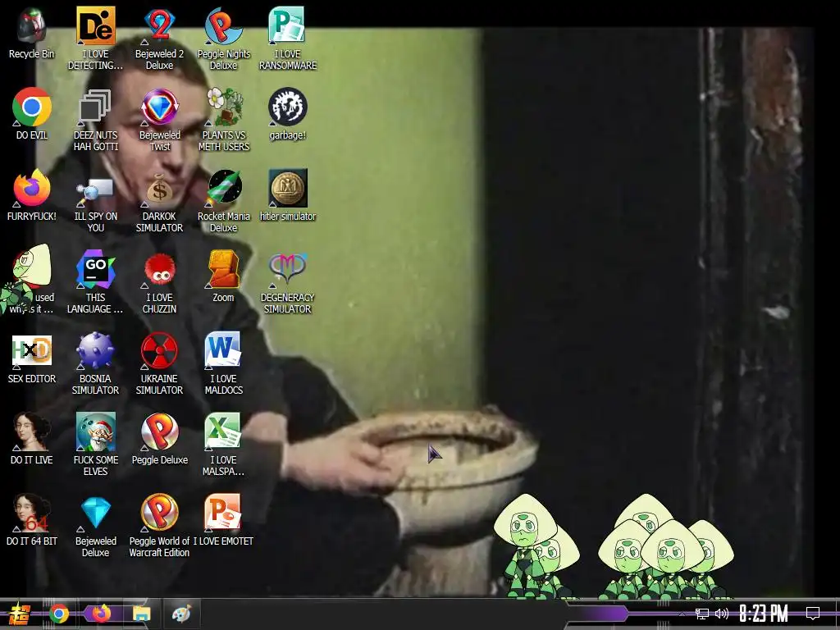The image size is (840, 630).
Task: Open File Explorer from the taskbar
Action: [x=141, y=614]
